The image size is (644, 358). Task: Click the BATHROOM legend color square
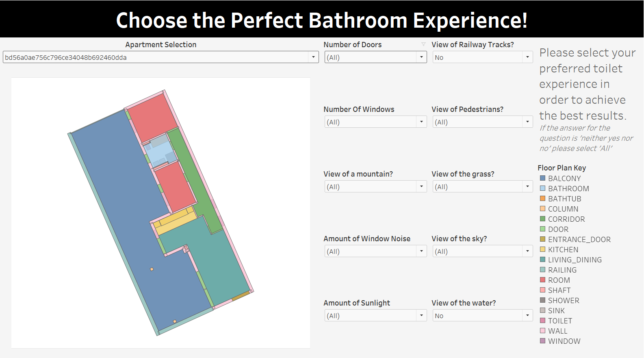pyautogui.click(x=542, y=188)
